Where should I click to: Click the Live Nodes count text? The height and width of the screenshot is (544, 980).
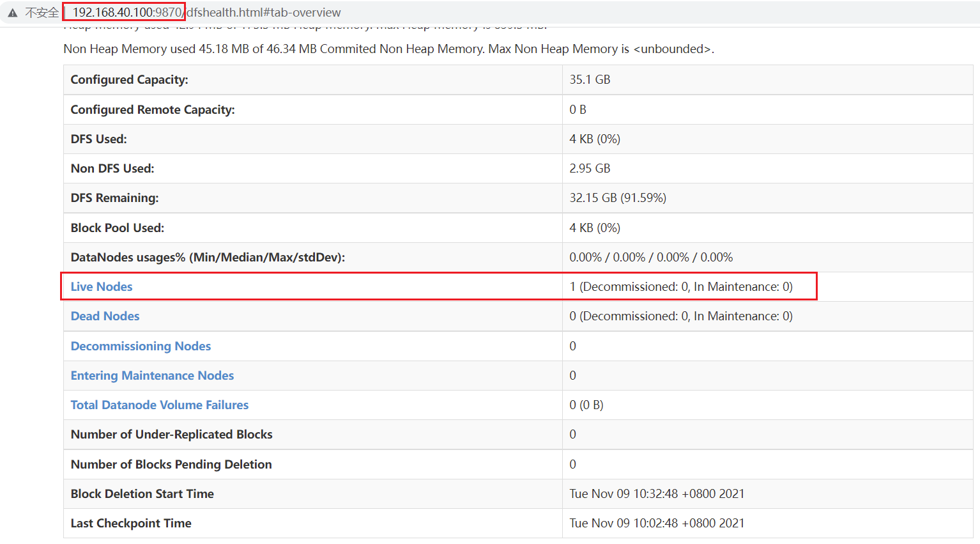pos(681,286)
